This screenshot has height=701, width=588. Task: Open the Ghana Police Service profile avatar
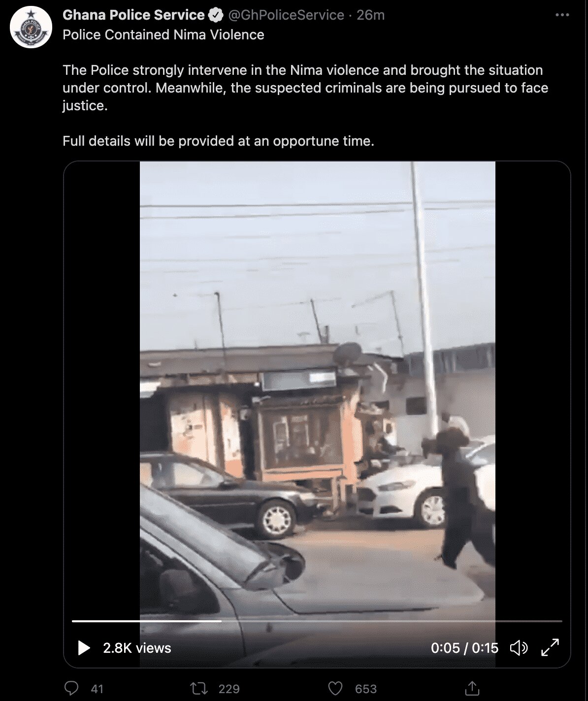point(31,28)
